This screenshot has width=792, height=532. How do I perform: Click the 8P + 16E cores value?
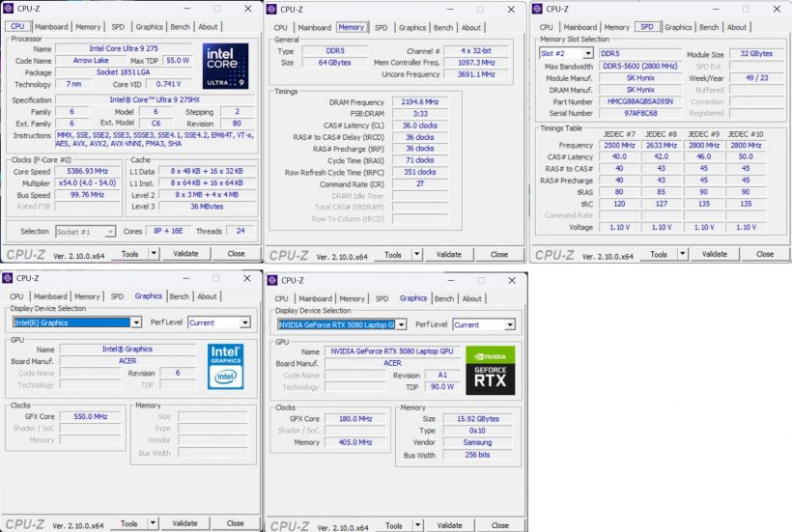coord(168,231)
